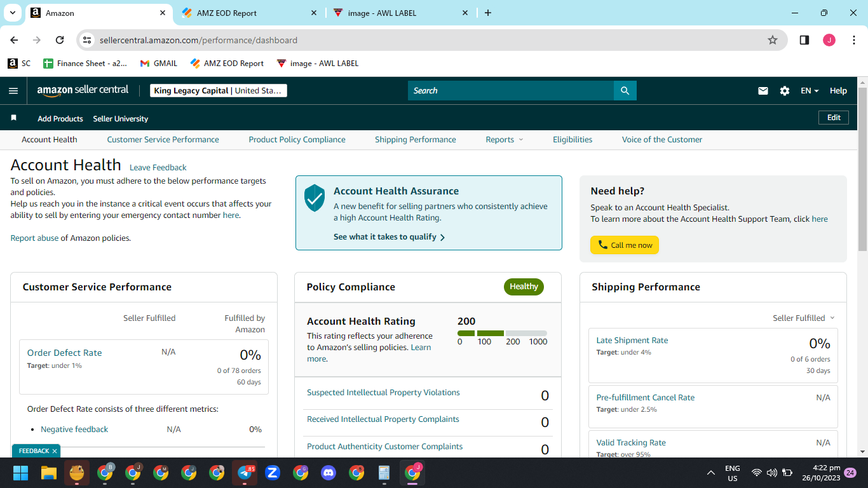Click the Account Health Rating progress bar

[x=502, y=333]
